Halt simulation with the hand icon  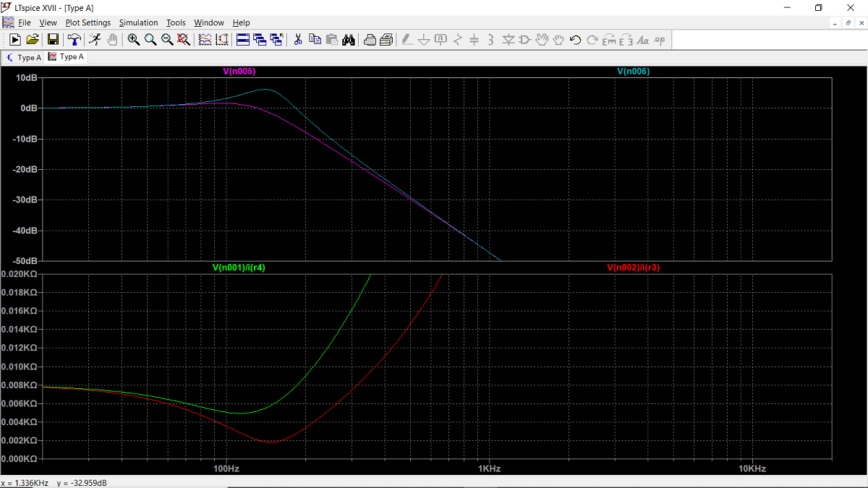pyautogui.click(x=112, y=40)
